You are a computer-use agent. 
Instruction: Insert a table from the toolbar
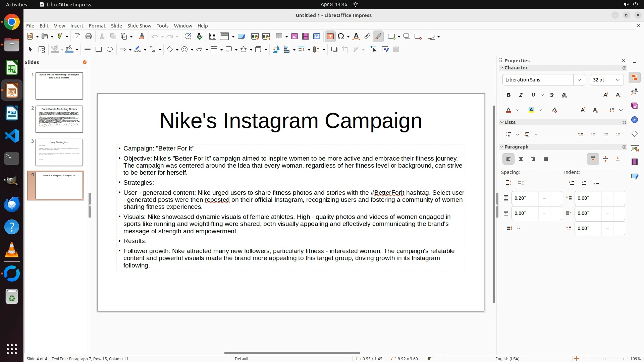279,37
